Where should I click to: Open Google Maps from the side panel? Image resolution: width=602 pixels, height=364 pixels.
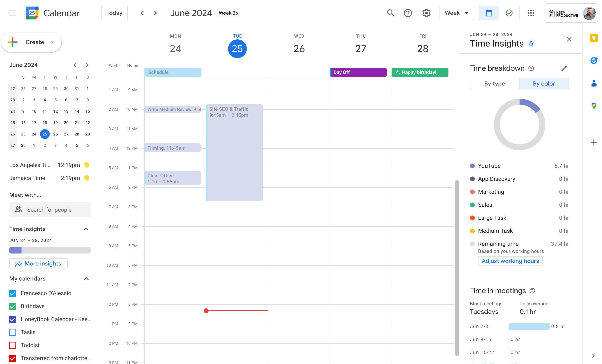point(594,106)
